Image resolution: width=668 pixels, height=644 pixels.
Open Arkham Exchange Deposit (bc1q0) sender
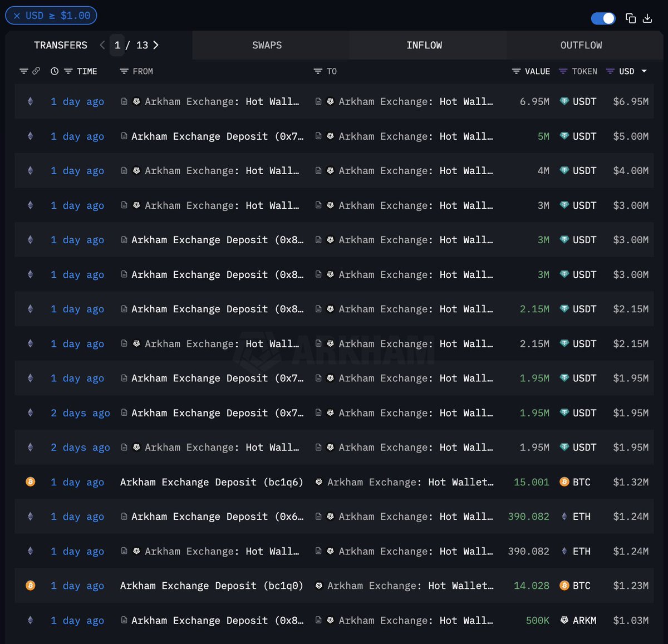(212, 586)
